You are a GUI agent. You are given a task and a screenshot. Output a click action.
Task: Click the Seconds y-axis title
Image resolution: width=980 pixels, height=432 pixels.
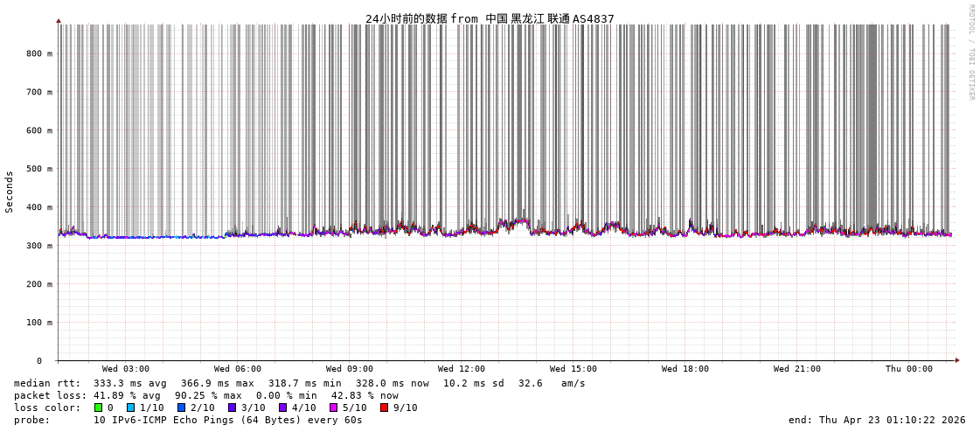[10, 192]
